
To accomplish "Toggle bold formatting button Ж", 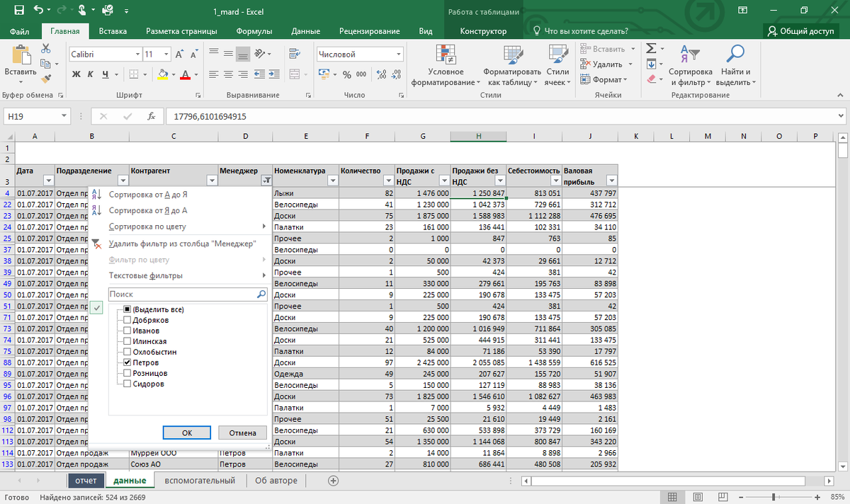I will coord(76,74).
